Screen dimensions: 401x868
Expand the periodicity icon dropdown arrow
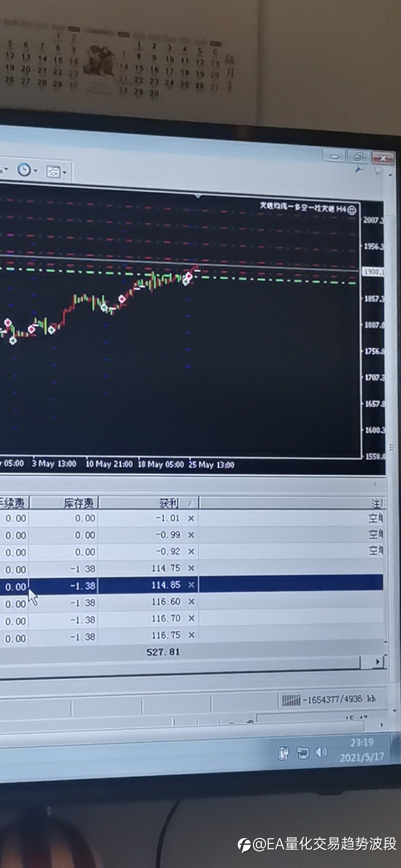point(35,171)
